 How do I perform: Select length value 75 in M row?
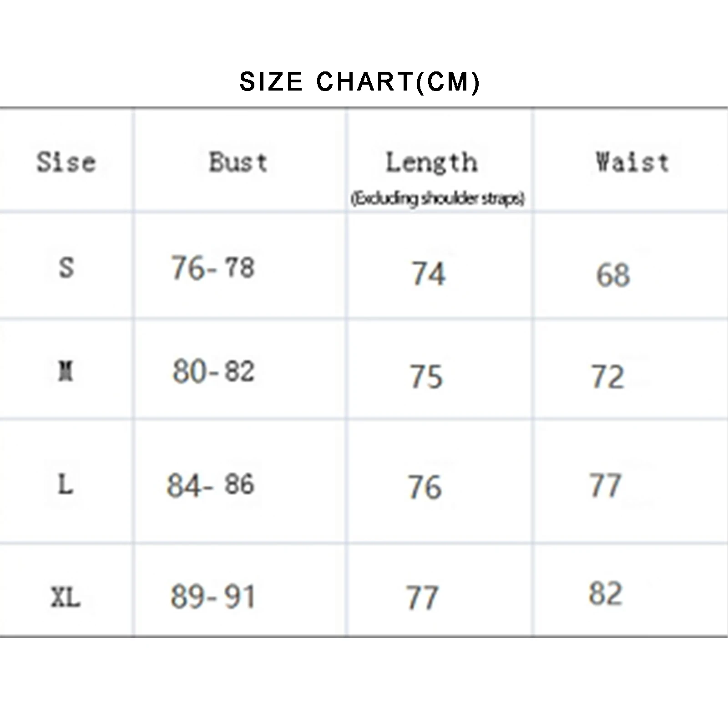click(426, 377)
